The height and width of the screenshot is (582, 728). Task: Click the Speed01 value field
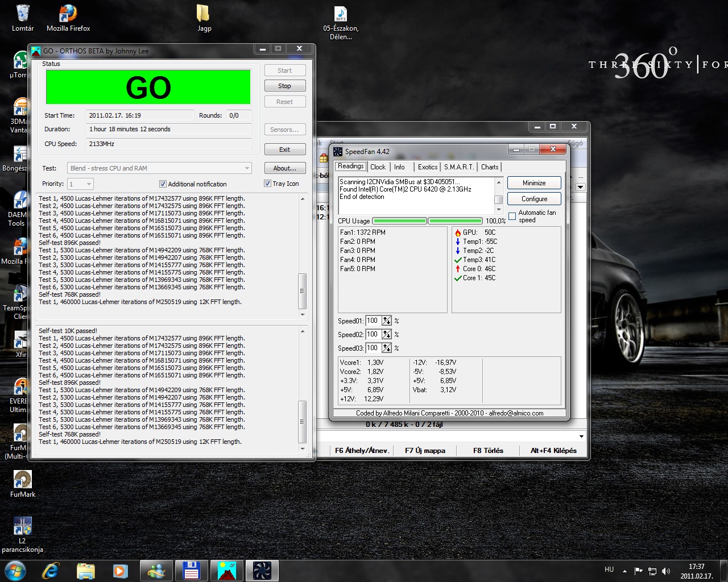click(373, 321)
